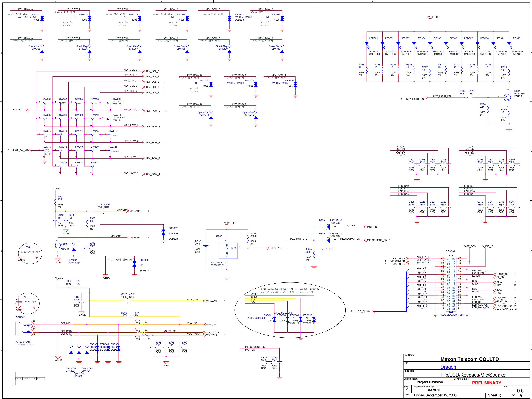Screen dimensions: 532x399
Task: Select the red 'PRELIMINARY' control status
Action: click(x=487, y=383)
